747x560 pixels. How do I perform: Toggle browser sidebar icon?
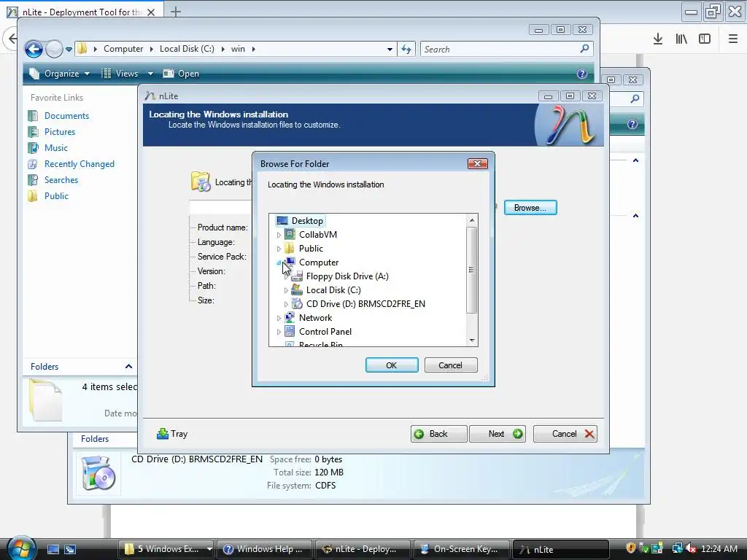pyautogui.click(x=705, y=39)
